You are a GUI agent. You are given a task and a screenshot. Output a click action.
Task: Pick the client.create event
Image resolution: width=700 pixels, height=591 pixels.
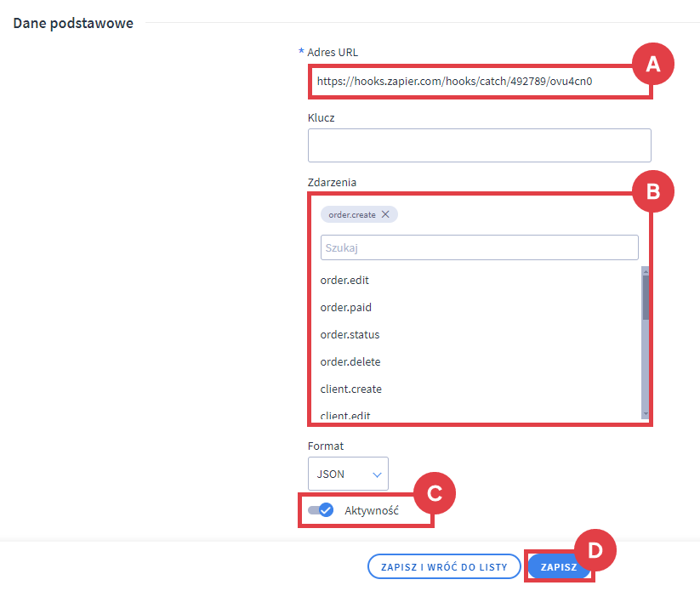coord(351,389)
